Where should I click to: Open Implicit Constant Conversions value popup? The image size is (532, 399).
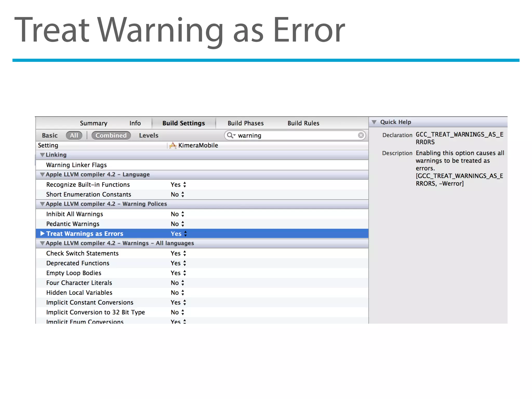click(x=178, y=302)
